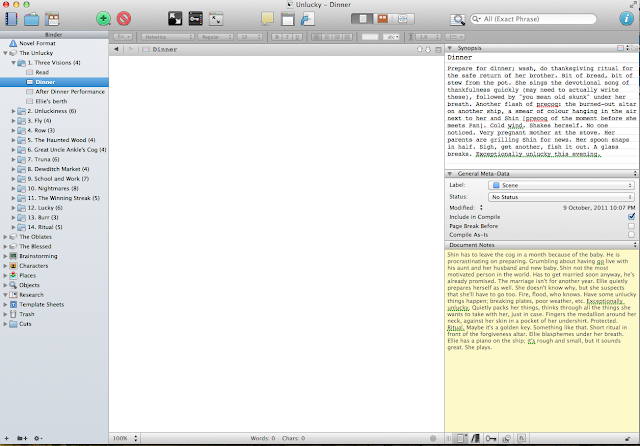Show the Snapshots pane in inspector footer
The width and height of the screenshot is (640, 446).
pyautogui.click(x=507, y=438)
